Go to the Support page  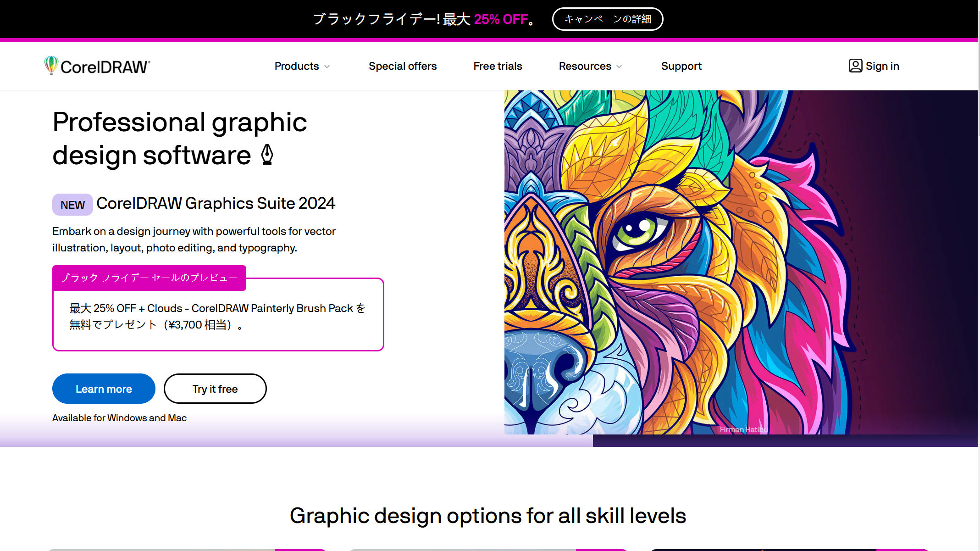click(x=681, y=66)
